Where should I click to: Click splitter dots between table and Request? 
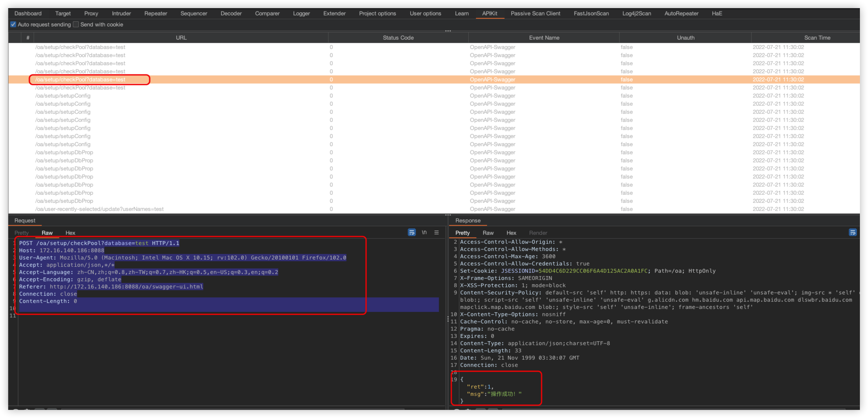[x=448, y=215]
